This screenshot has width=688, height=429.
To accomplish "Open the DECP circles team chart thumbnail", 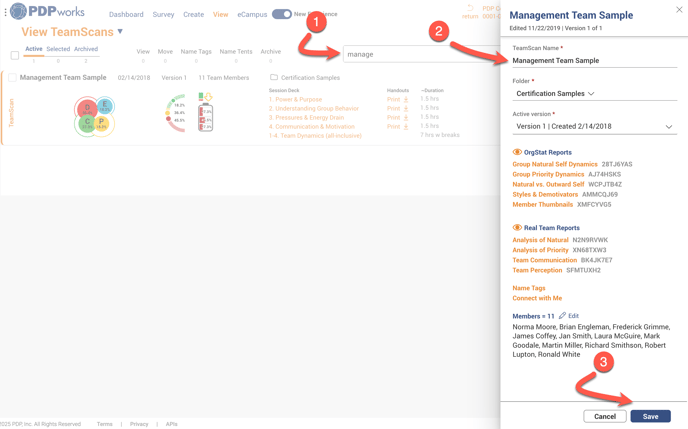I will (94, 116).
